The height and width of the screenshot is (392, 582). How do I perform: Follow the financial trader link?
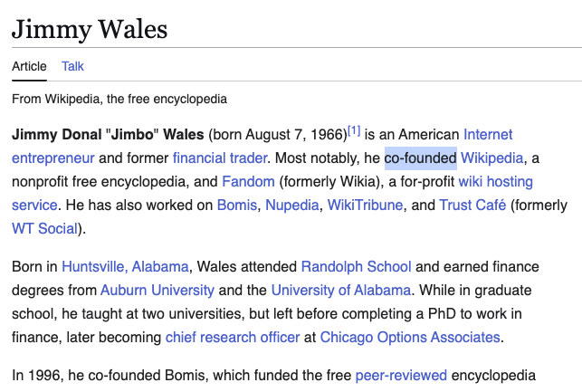[x=220, y=158]
